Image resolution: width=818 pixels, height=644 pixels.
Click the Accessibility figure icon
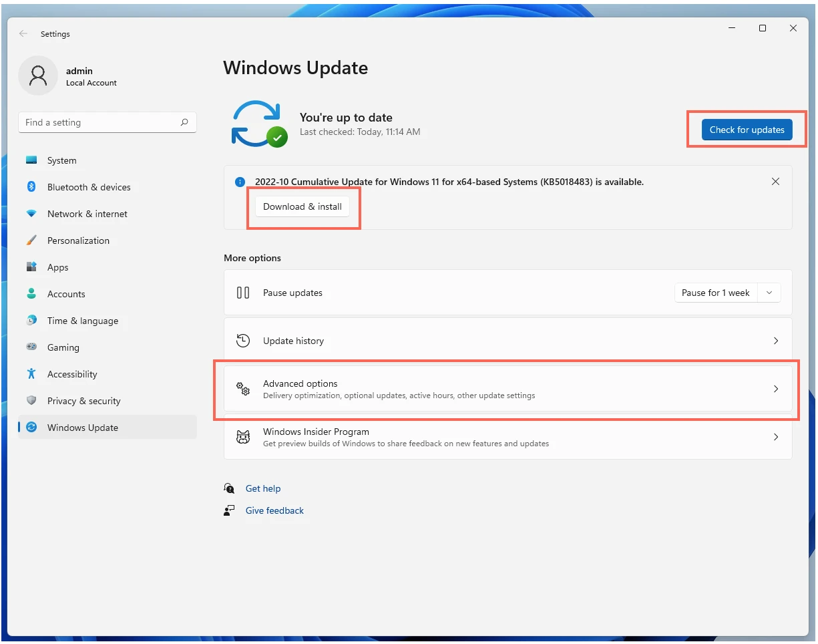tap(31, 374)
